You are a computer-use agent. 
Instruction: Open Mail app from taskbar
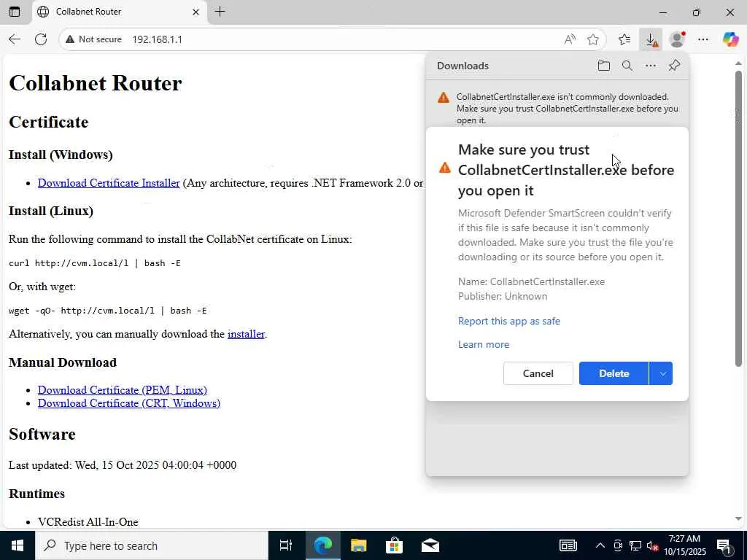coord(430,545)
